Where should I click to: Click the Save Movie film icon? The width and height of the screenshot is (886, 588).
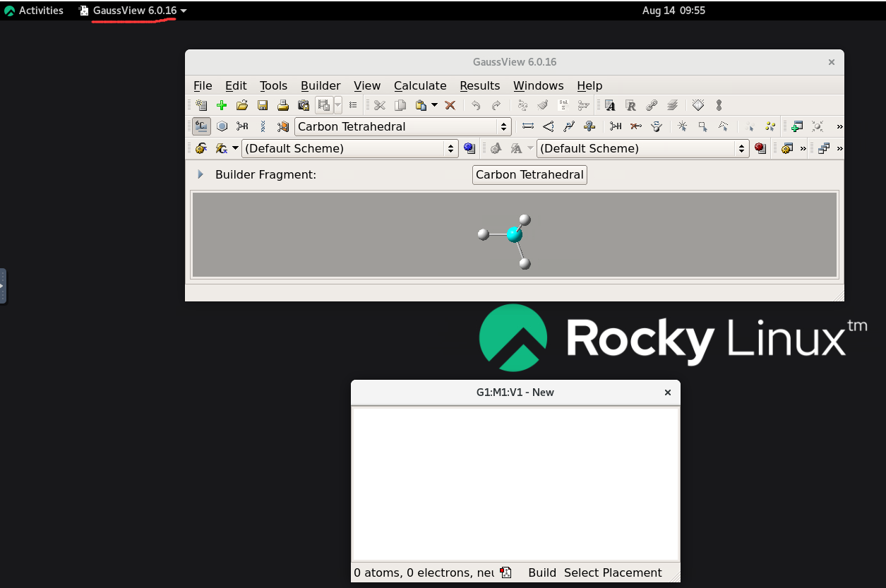point(324,105)
